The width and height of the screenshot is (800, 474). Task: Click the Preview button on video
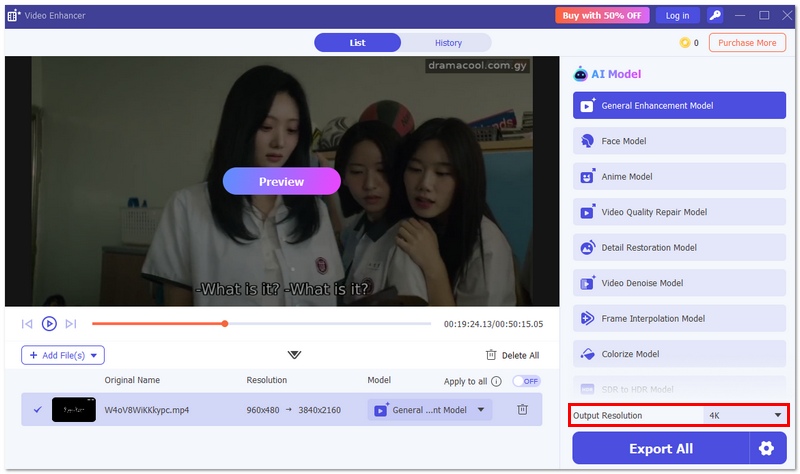pos(281,181)
